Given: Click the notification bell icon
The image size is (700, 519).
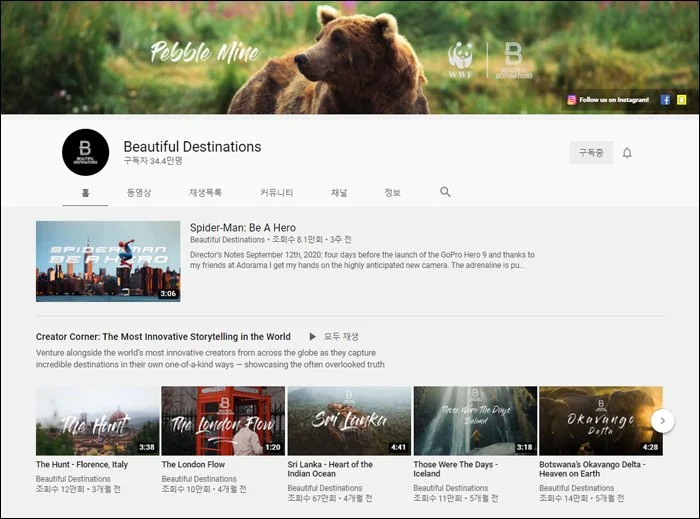Looking at the screenshot, I should tap(627, 153).
